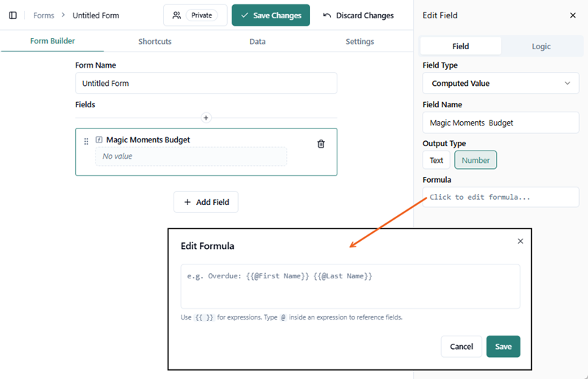The height and width of the screenshot is (379, 588).
Task: Delete the Magic Moments Budget field
Action: pos(320,144)
